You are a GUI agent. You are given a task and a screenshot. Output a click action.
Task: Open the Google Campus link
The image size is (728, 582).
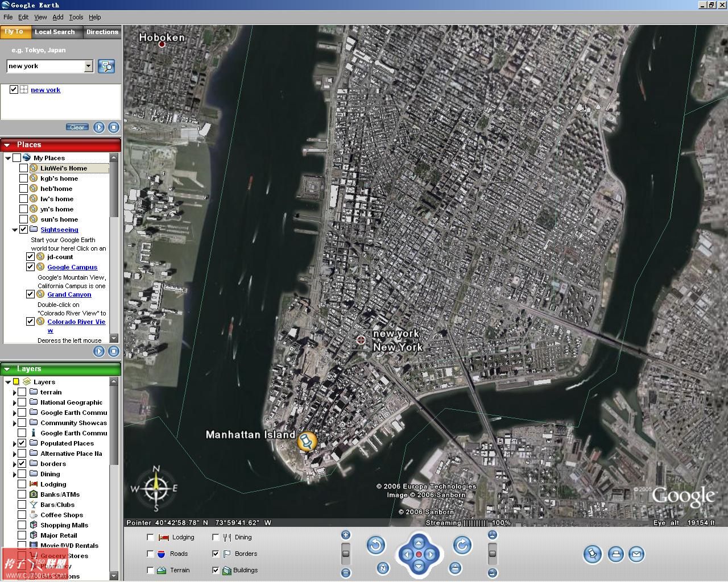click(x=72, y=267)
